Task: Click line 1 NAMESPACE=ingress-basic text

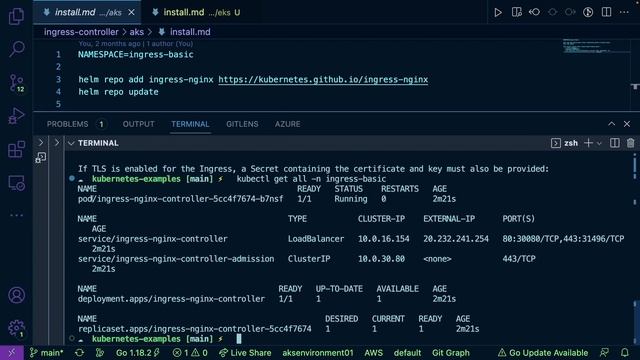Action: [136, 55]
